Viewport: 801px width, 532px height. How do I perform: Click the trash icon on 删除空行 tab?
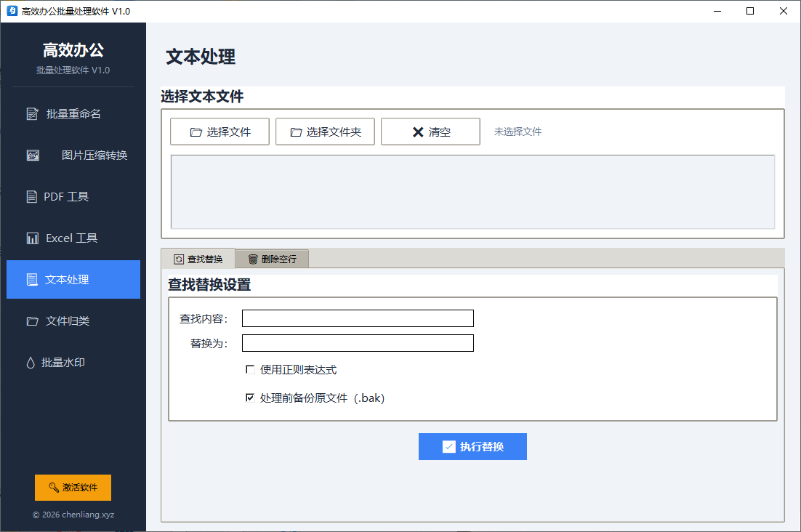point(253,259)
